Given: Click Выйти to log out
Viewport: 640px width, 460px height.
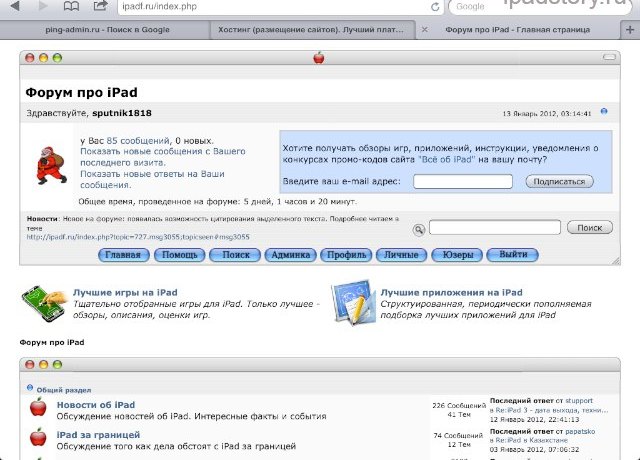Looking at the screenshot, I should tap(513, 255).
